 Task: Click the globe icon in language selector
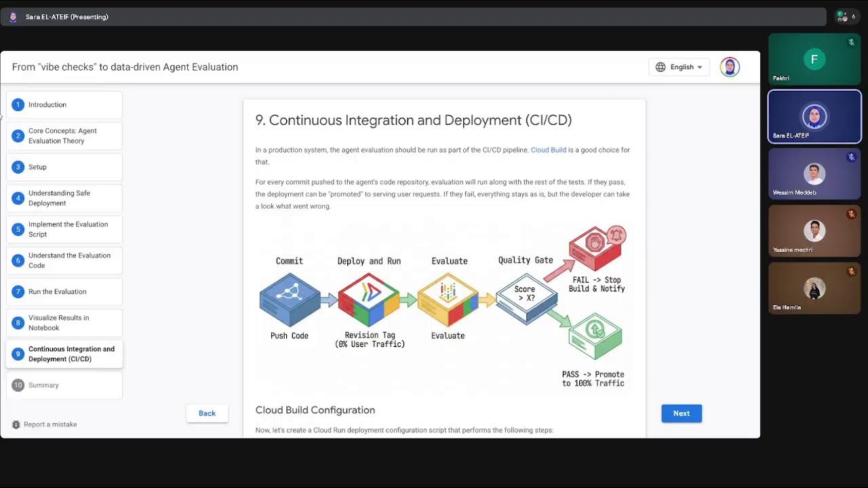660,67
